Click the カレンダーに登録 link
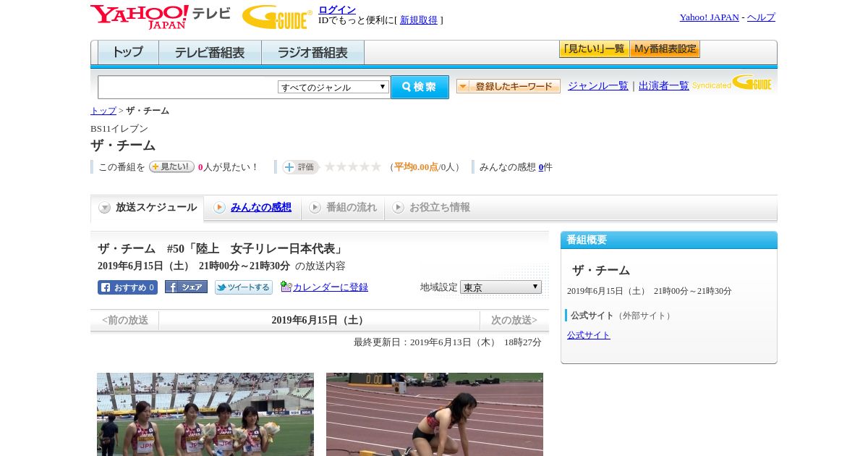This screenshot has width=868, height=456. coord(331,287)
